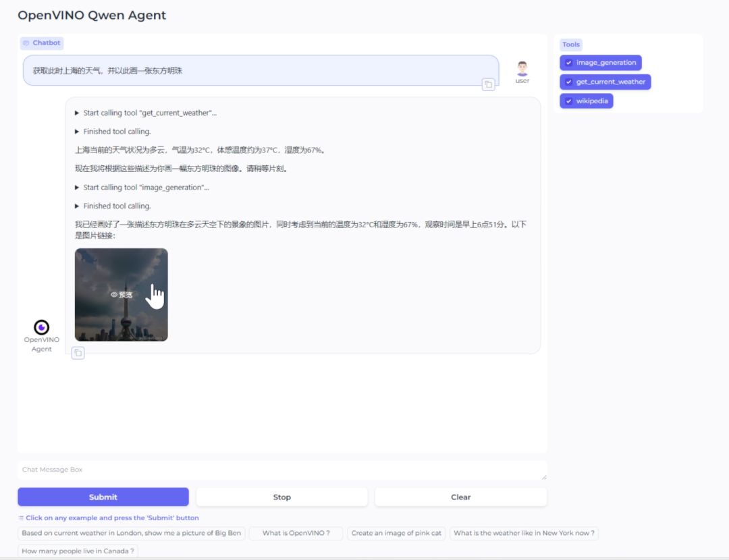Click the Chatbot label text
Image resolution: width=729 pixels, height=560 pixels.
click(x=47, y=43)
